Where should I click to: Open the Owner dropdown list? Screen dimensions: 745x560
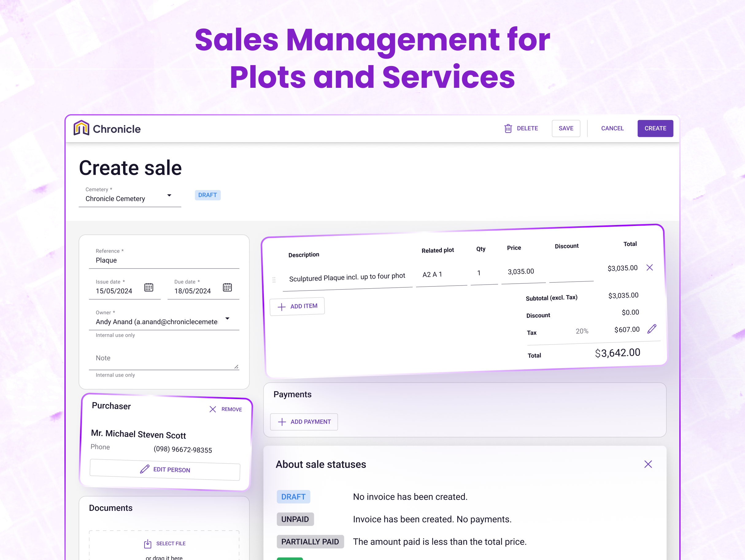[x=227, y=318]
